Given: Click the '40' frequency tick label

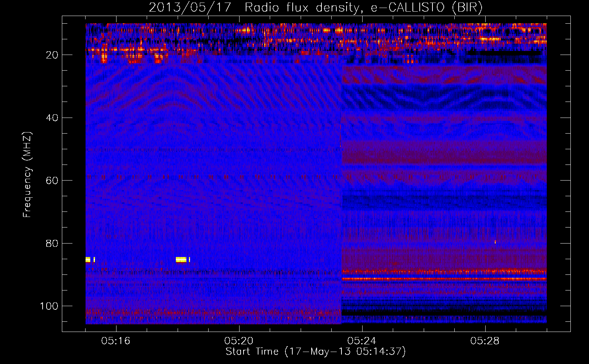Looking at the screenshot, I should [x=52, y=118].
